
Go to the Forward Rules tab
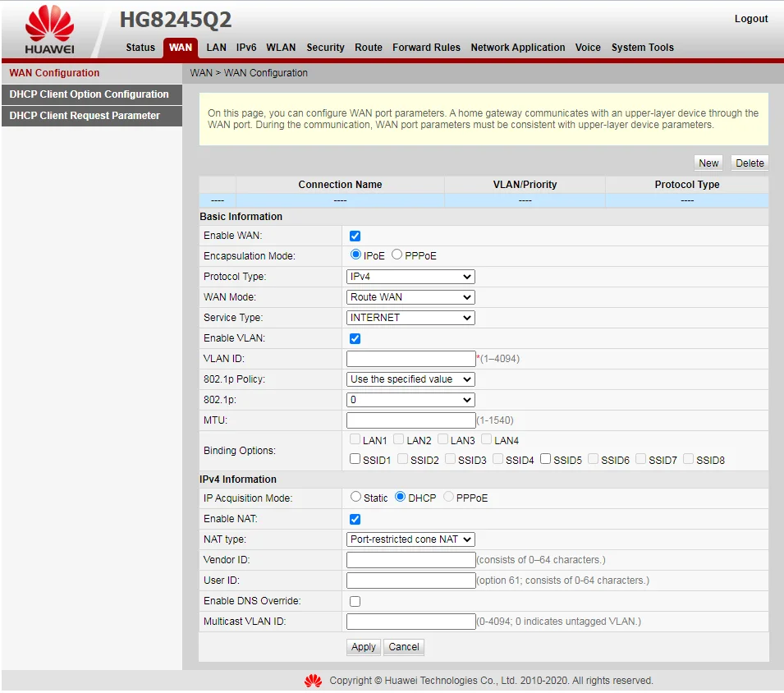point(426,48)
